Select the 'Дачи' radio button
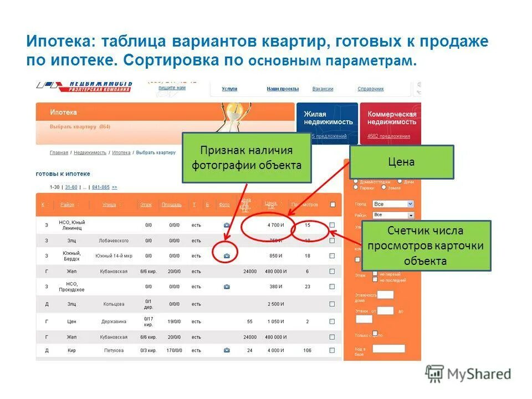The height and width of the screenshot is (399, 532). point(400,182)
